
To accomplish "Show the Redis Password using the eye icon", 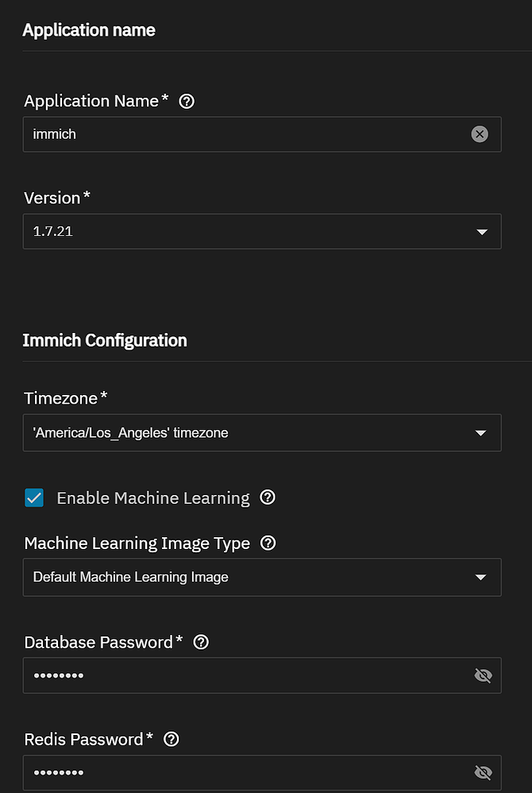I will (x=483, y=772).
